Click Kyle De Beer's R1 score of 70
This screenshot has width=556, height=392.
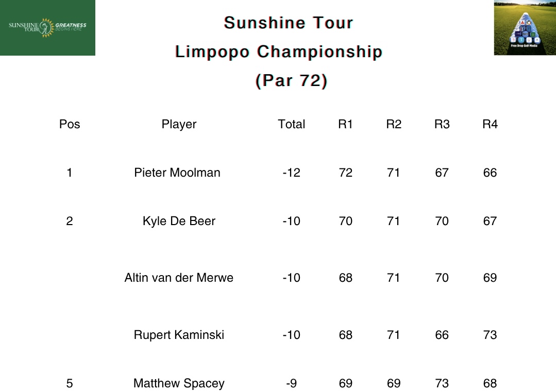(x=345, y=221)
